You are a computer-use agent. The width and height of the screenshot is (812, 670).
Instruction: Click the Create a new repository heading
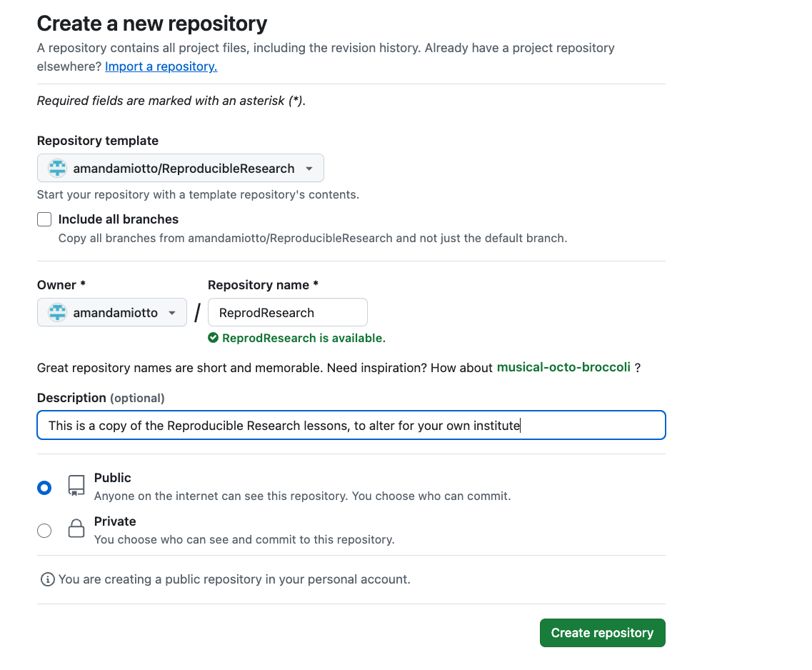(151, 24)
